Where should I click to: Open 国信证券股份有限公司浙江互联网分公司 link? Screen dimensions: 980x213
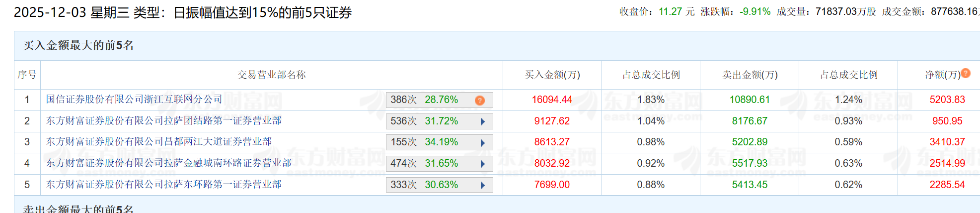pos(134,100)
